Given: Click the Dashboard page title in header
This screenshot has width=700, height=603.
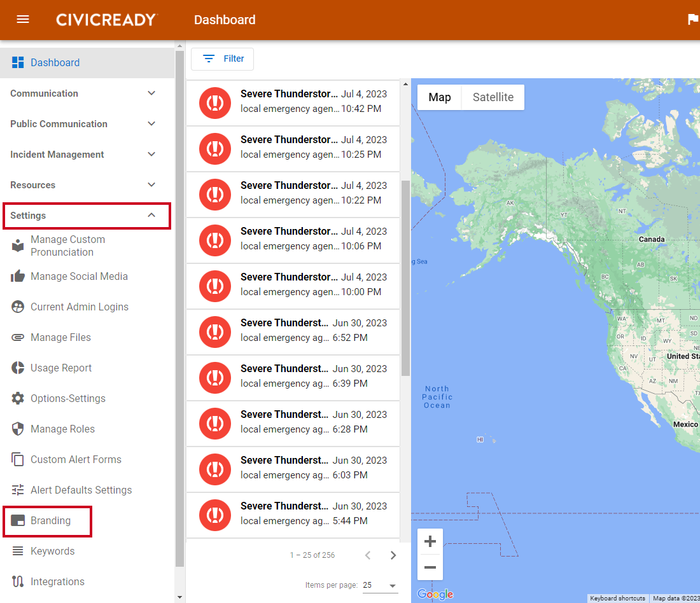Looking at the screenshot, I should (x=225, y=20).
